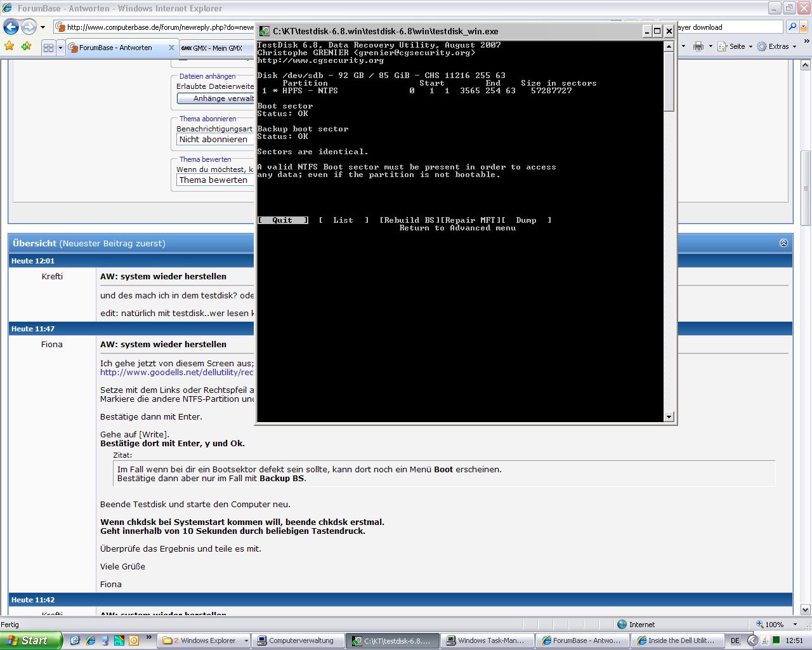Click the green system tray icon

pos(776,640)
